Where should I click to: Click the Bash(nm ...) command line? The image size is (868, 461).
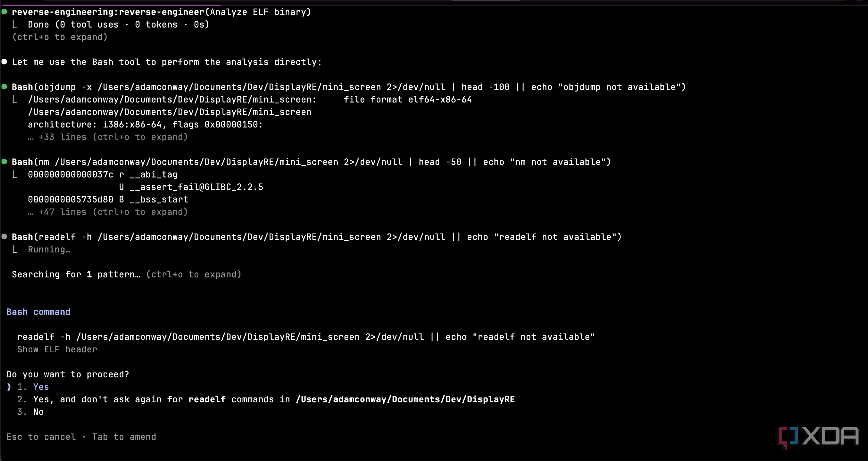311,162
